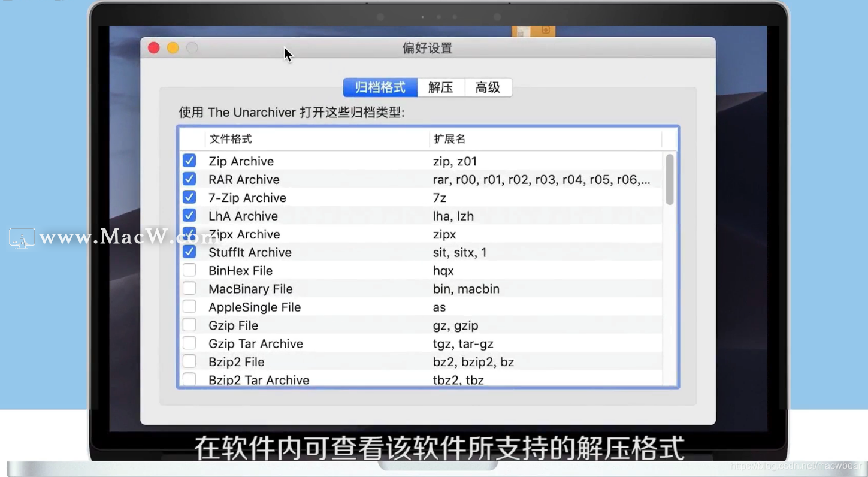The image size is (868, 477).
Task: Select the Zipx Archive row text
Action: [244, 234]
